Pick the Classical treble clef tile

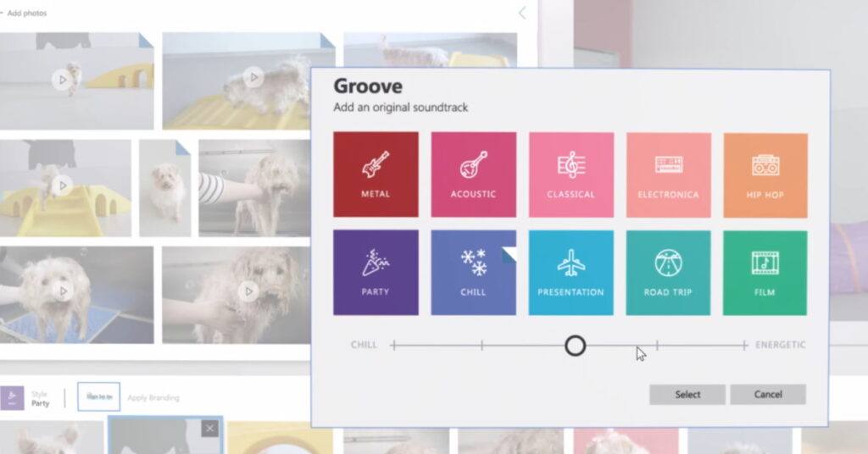(571, 174)
